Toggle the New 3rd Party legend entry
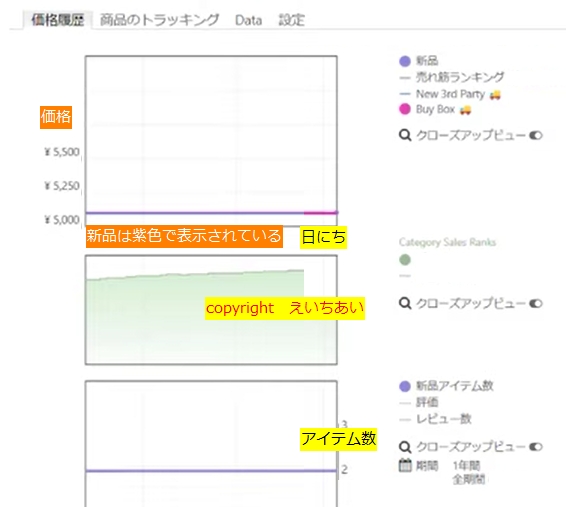The image size is (566, 507). 450,94
